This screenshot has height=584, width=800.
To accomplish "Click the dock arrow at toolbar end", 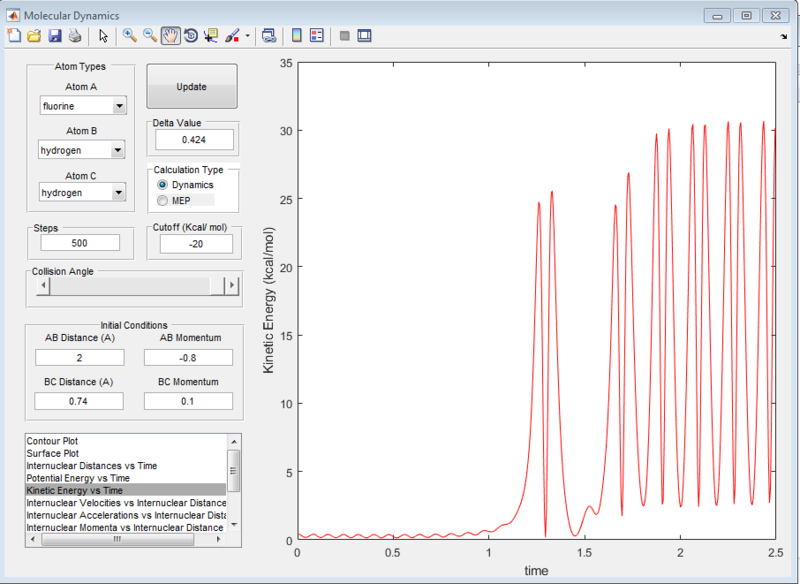I will (x=784, y=36).
